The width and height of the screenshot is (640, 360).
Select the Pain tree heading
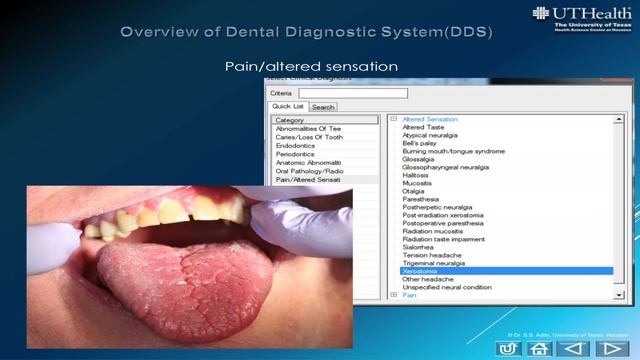click(x=409, y=295)
